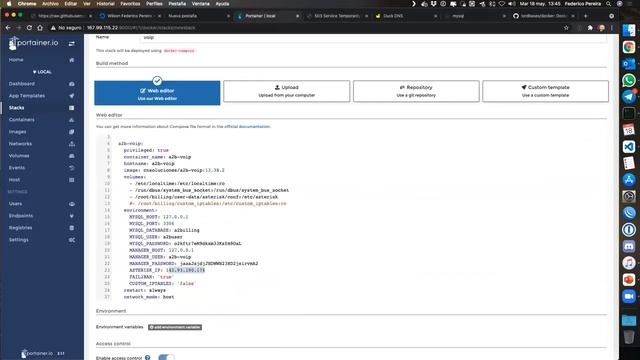Open the Networks sidebar entry

click(x=20, y=144)
